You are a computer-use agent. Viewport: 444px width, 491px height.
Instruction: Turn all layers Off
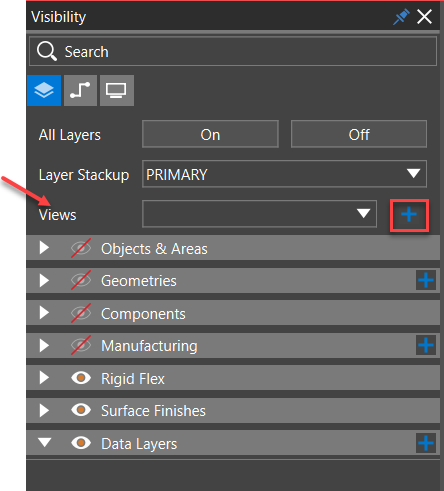(359, 134)
